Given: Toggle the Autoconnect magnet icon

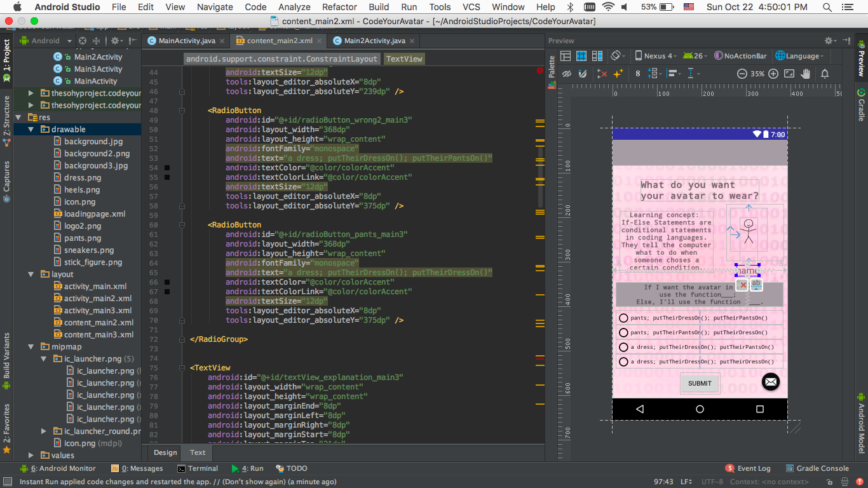Looking at the screenshot, I should 583,74.
